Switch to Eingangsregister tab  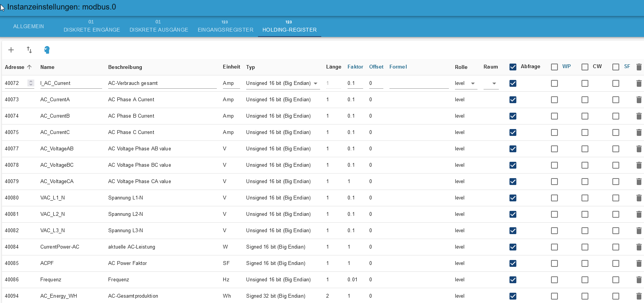pos(225,26)
